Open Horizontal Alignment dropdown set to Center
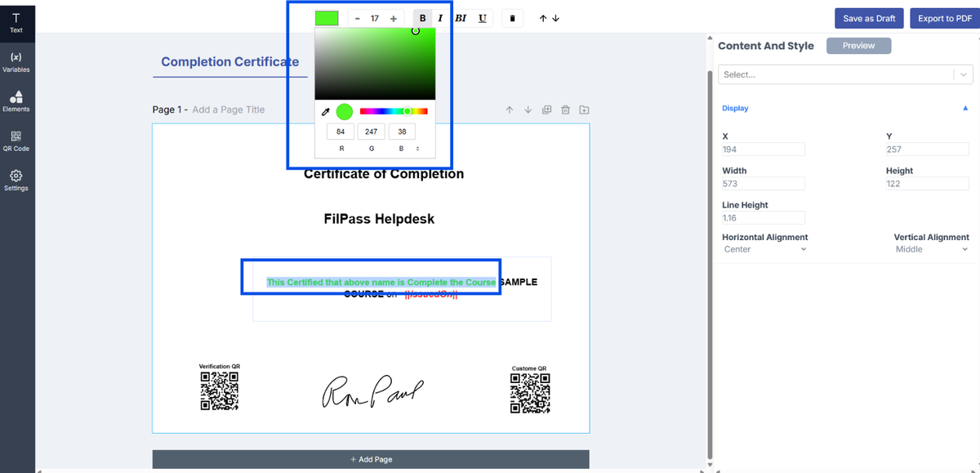The width and height of the screenshot is (980, 473). pyautogui.click(x=765, y=249)
